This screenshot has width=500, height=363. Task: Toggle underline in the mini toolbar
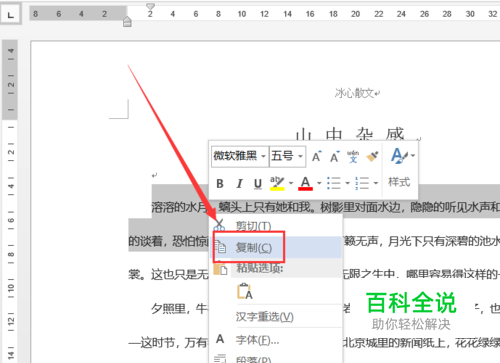coord(258,183)
